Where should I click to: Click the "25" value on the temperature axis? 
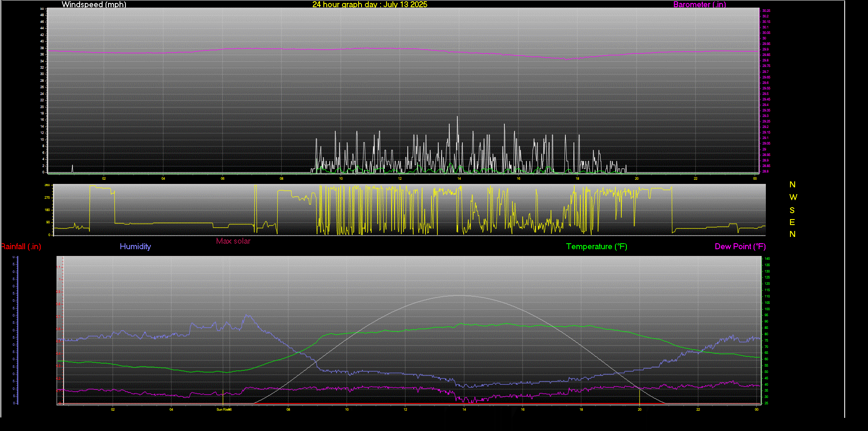point(766,403)
